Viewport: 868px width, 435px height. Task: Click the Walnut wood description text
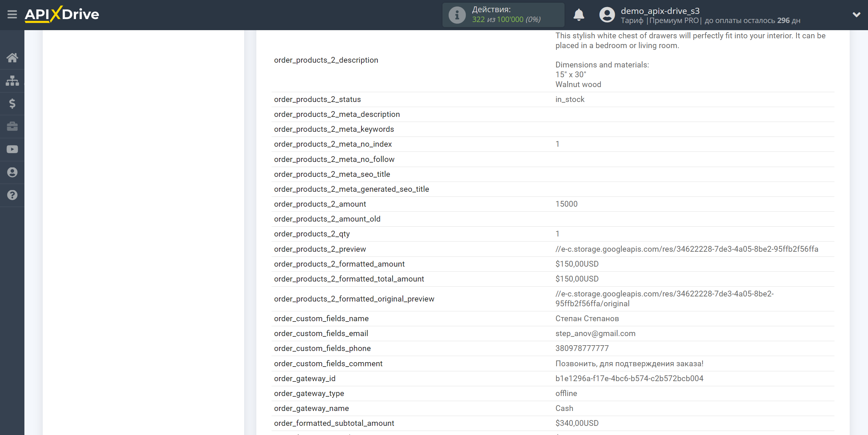578,84
